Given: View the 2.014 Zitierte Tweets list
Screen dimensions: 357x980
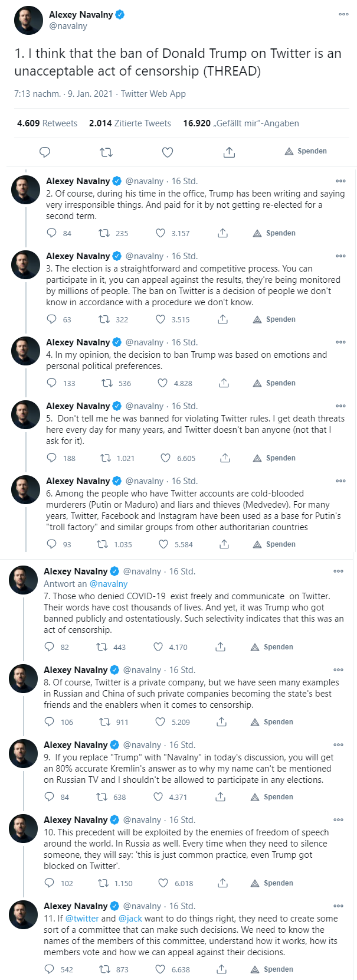Looking at the screenshot, I should pyautogui.click(x=130, y=123).
